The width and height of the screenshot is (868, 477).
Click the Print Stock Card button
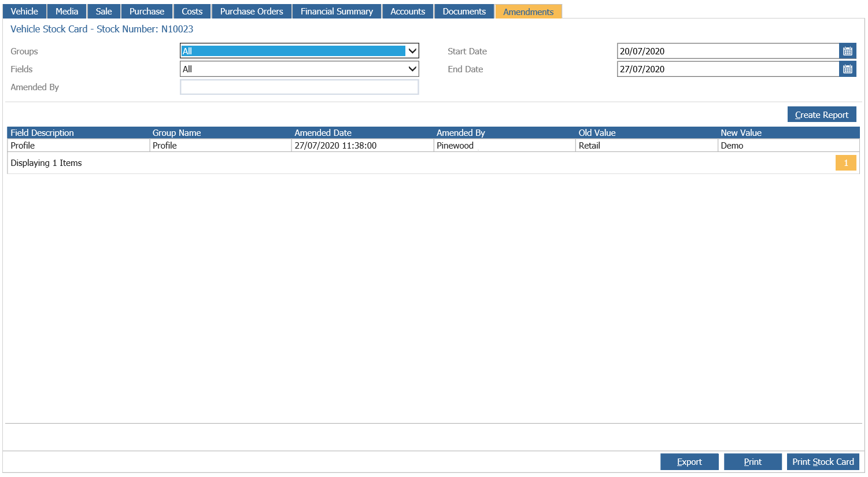823,461
